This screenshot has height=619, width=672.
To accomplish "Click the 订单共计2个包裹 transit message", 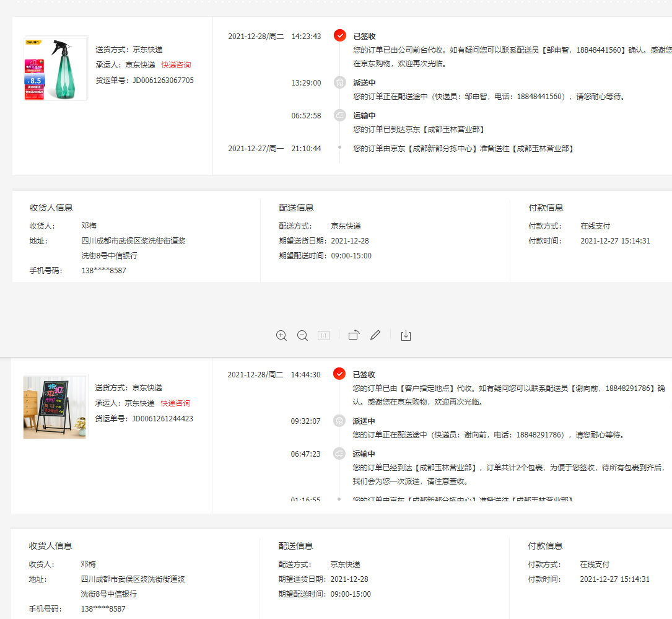I will tap(508, 474).
